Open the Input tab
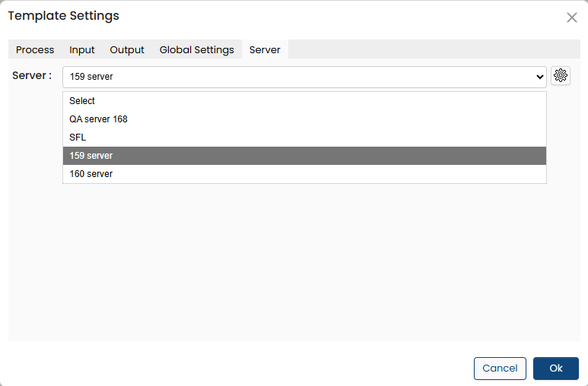Screen dimensions: 588x386 (82, 50)
